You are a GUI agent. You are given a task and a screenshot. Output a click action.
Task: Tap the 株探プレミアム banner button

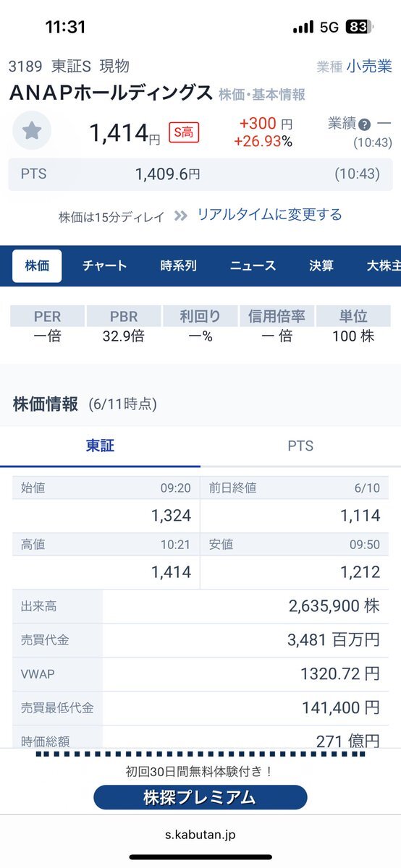(x=200, y=797)
